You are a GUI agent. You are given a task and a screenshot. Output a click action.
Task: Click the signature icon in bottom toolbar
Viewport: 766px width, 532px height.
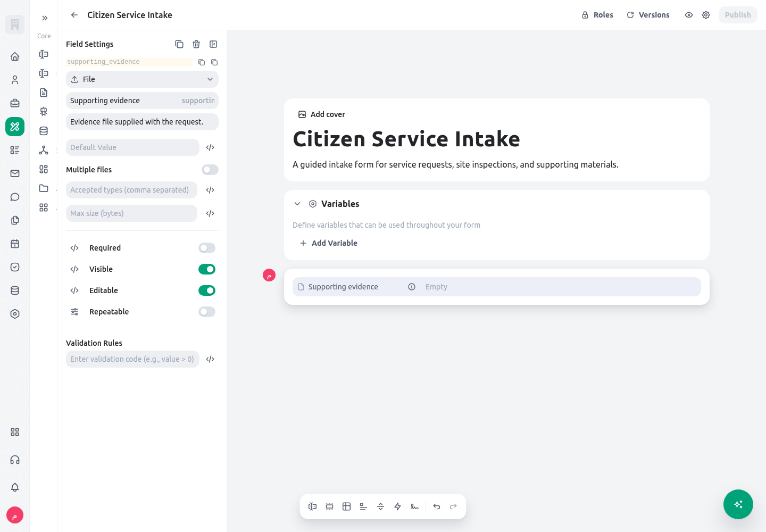pos(415,506)
